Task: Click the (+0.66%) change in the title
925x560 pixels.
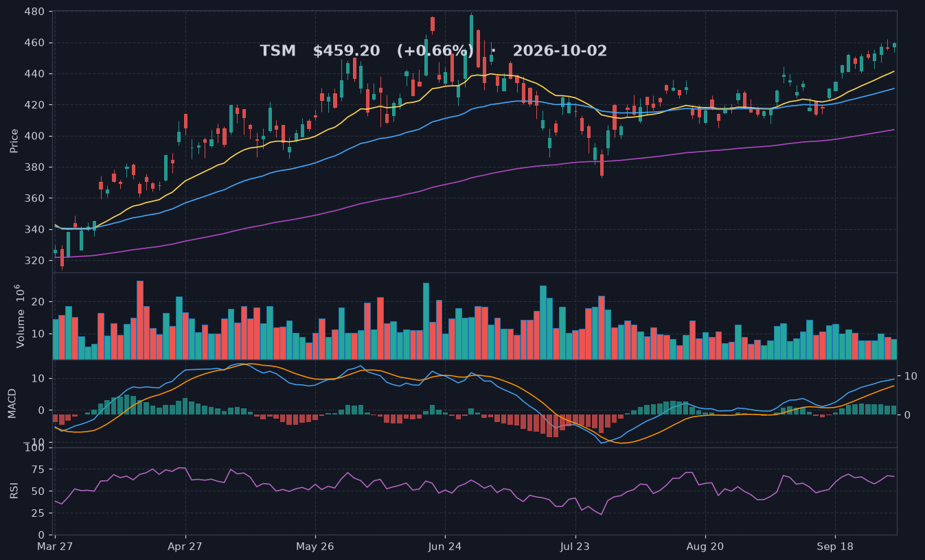Action: tap(435, 51)
